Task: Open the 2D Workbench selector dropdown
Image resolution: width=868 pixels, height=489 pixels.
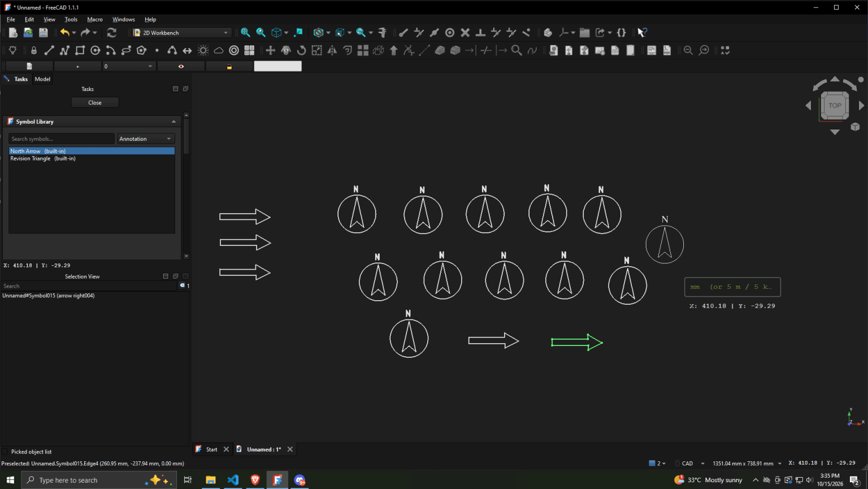Action: click(181, 33)
